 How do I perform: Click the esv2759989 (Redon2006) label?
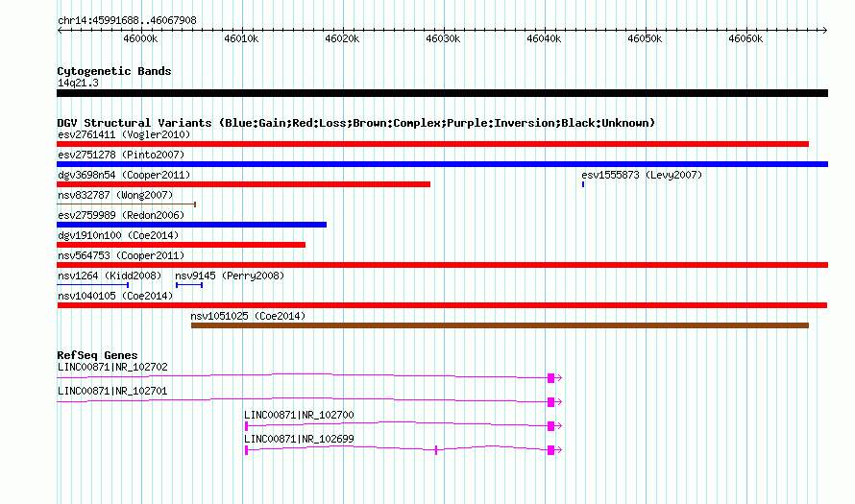tap(121, 215)
